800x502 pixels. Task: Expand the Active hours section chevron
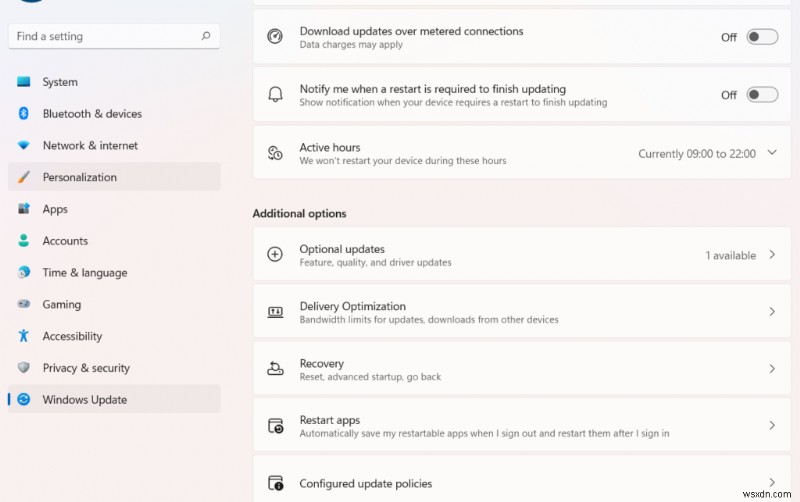click(x=771, y=153)
